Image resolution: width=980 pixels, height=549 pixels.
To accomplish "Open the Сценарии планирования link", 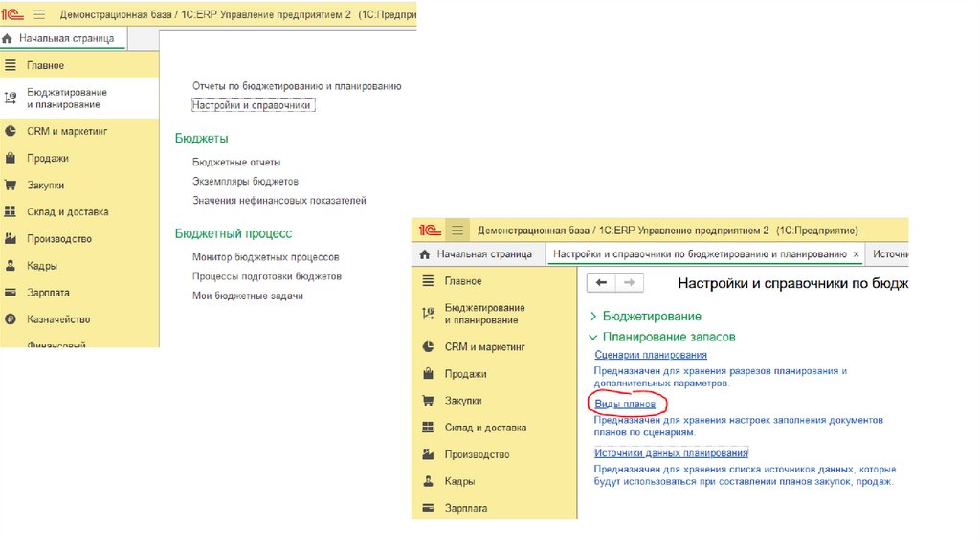I will tap(643, 356).
